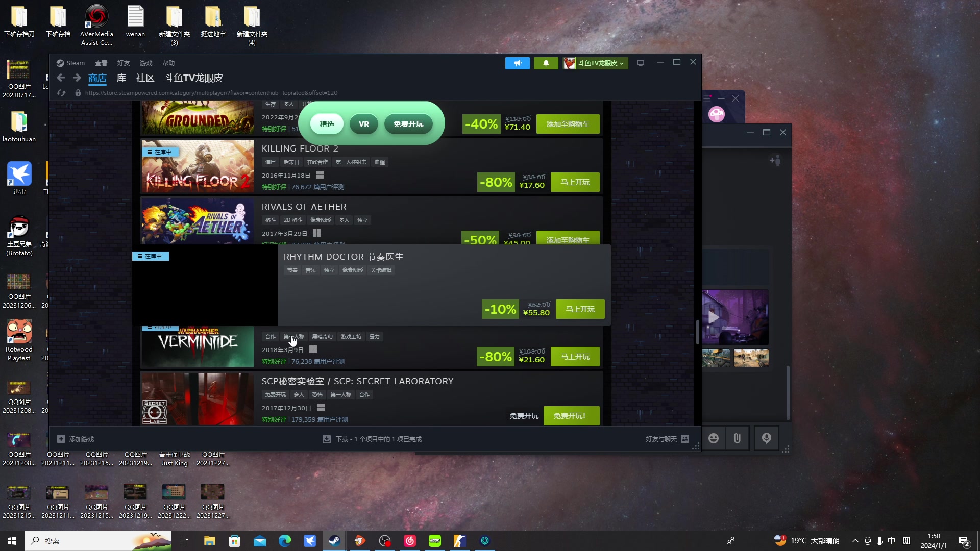Show hidden system tray icons chevron
Viewport: 980px width, 551px height.
[855, 541]
